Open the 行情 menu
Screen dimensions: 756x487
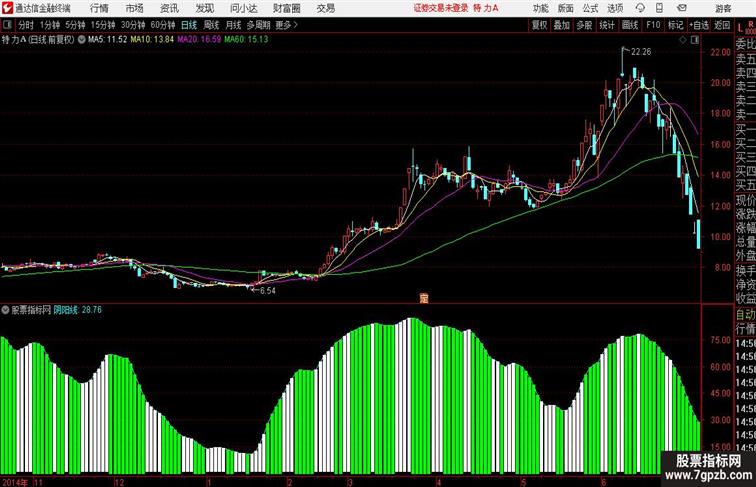[99, 8]
